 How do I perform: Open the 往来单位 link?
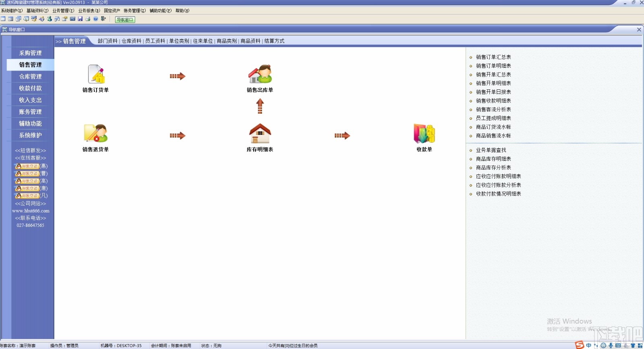click(x=203, y=41)
